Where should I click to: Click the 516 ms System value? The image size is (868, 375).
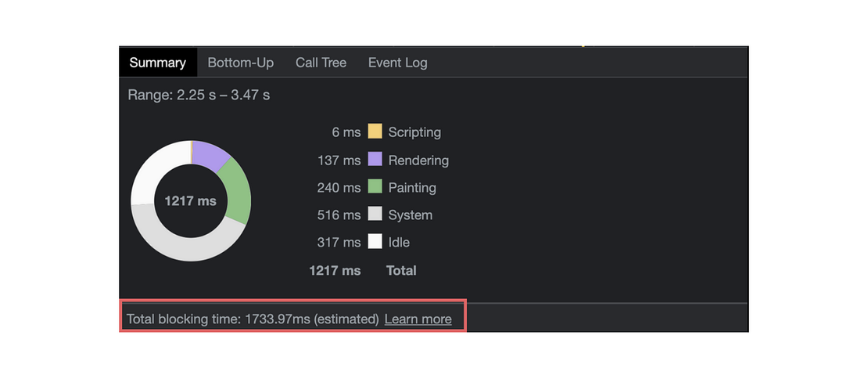[339, 215]
